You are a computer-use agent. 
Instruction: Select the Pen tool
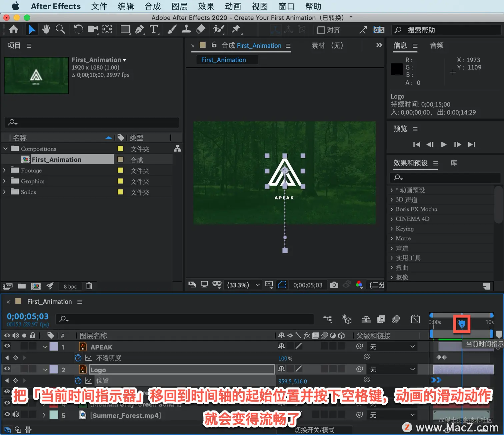[x=139, y=30]
